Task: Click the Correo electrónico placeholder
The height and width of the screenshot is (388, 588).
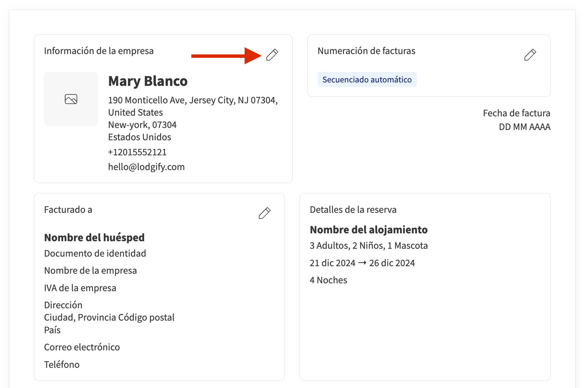Action: coord(82,347)
